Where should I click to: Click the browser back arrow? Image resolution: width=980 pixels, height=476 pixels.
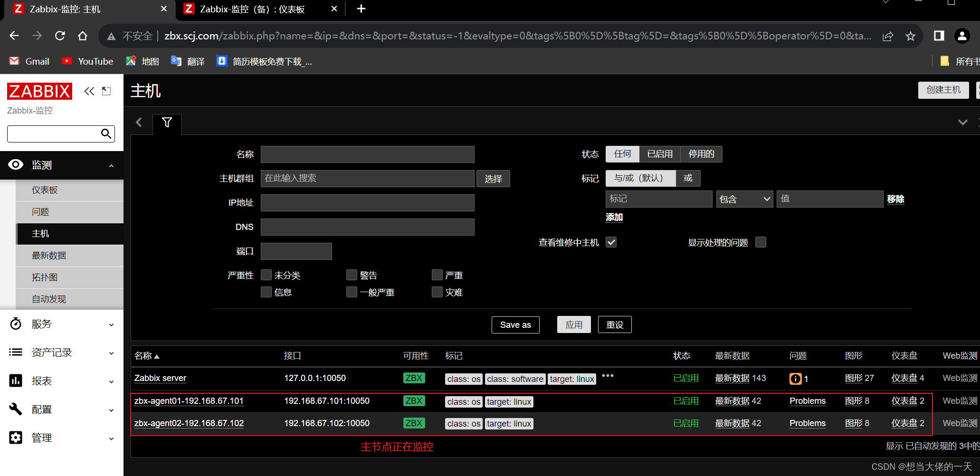14,36
